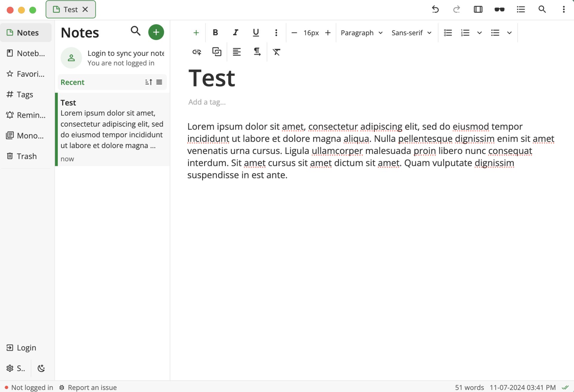
Task: Open note options three-dot menu at top right
Action: [564, 10]
